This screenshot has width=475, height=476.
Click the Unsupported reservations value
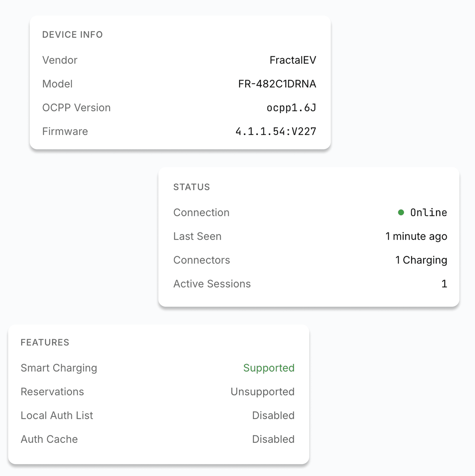click(x=262, y=392)
